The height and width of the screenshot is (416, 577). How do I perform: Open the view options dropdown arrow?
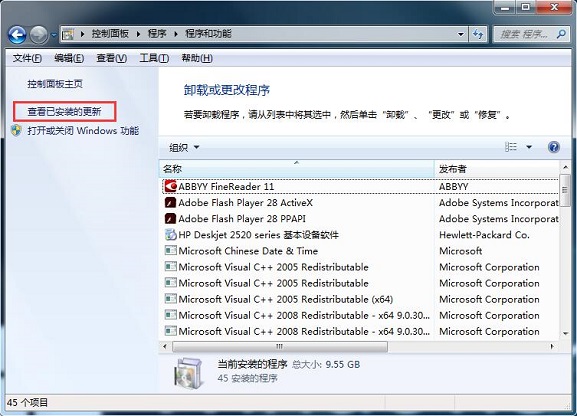pyautogui.click(x=529, y=147)
